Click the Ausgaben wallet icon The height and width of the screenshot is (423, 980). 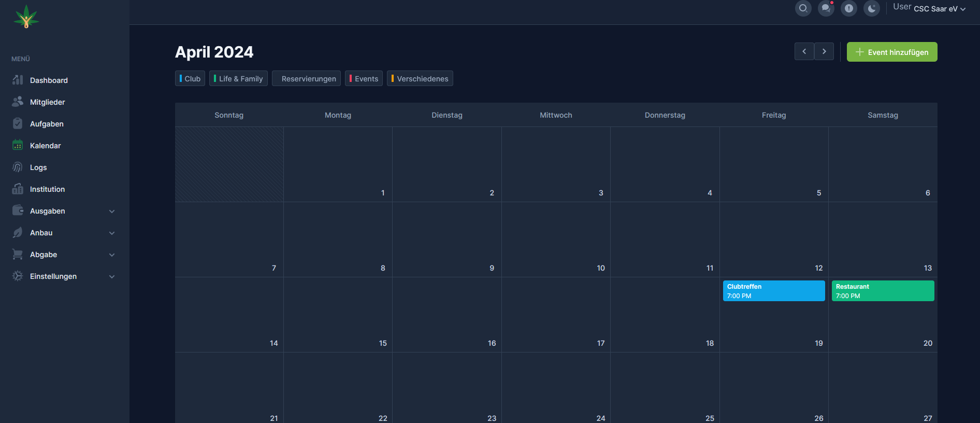pyautogui.click(x=18, y=210)
